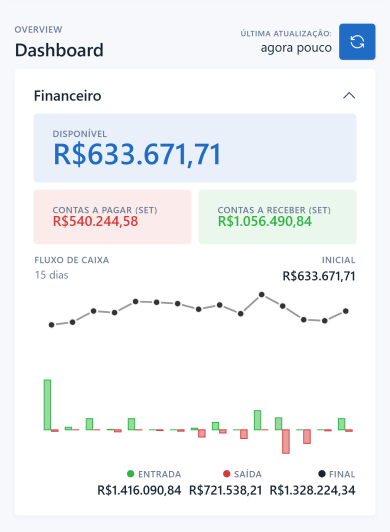Image resolution: width=390 pixels, height=532 pixels.
Task: Open the Contas a Pagar card
Action: (x=112, y=217)
